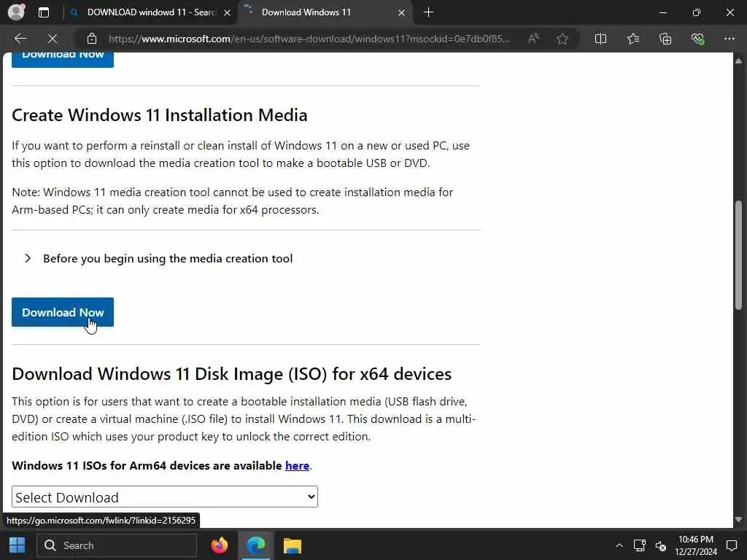Open the Collections panel

[665, 39]
